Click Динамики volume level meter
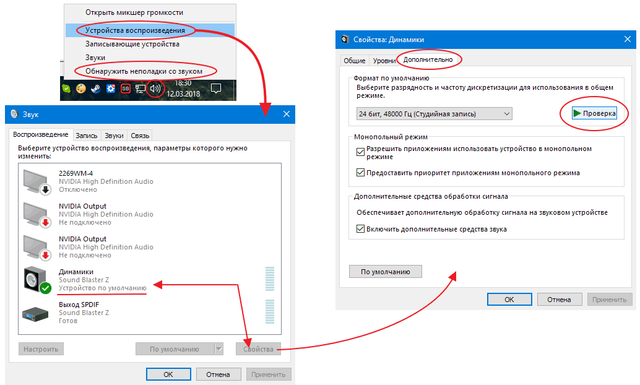Image resolution: width=640 pixels, height=385 pixels. coord(270,279)
